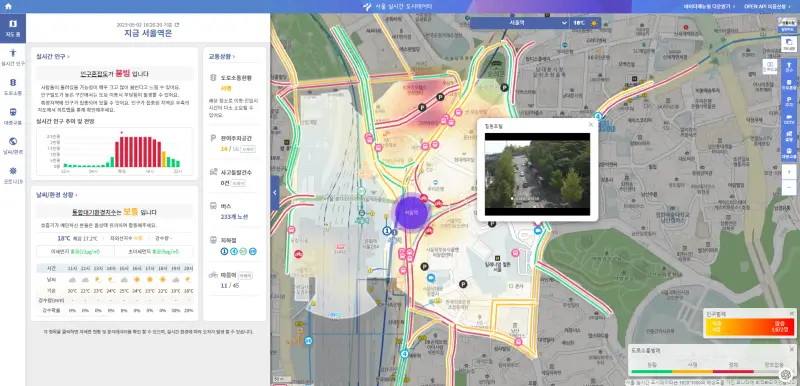The width and height of the screenshot is (800, 386).
Task: Close the 도로소통범례 legend box
Action: click(x=791, y=350)
